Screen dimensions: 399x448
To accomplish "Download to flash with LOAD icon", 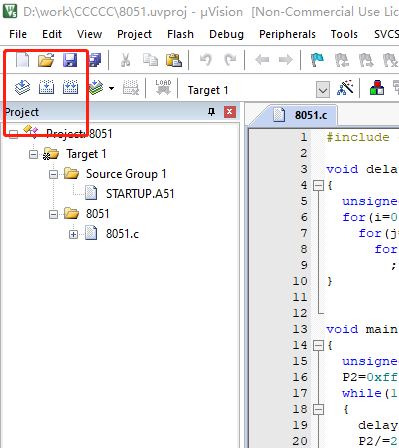I will point(163,88).
